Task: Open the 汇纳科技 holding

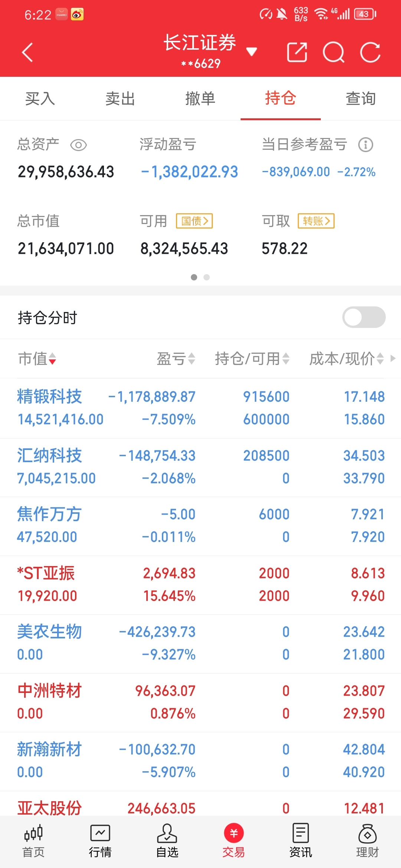Action: (x=200, y=467)
